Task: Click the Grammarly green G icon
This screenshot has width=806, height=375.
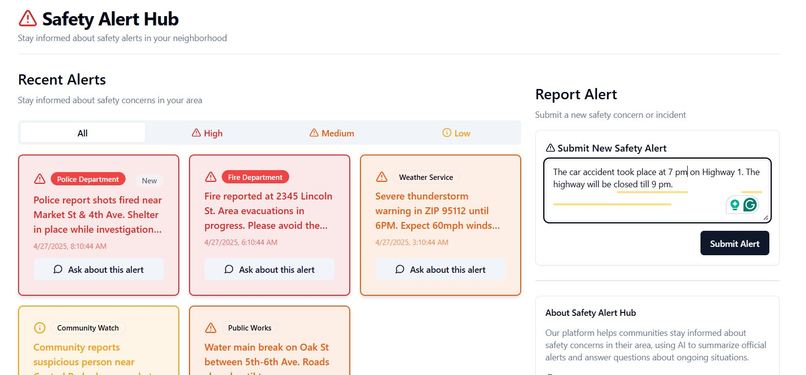Action: click(x=750, y=205)
